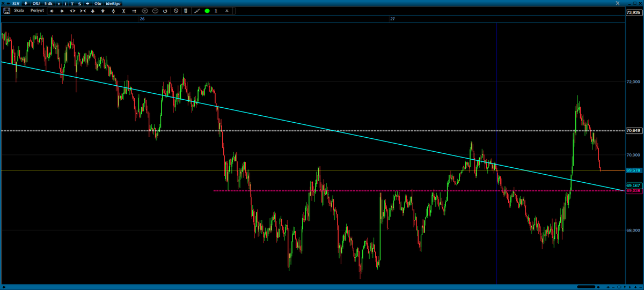Click the 69,578 last price label
Viewport: 644px width, 290px height.
coord(634,170)
